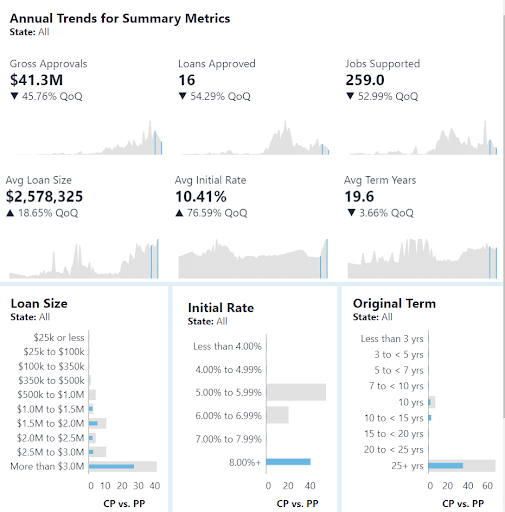Screen dimensions: 505x512
Task: Click the $41.3M Gross Approvals value
Action: [x=36, y=80]
